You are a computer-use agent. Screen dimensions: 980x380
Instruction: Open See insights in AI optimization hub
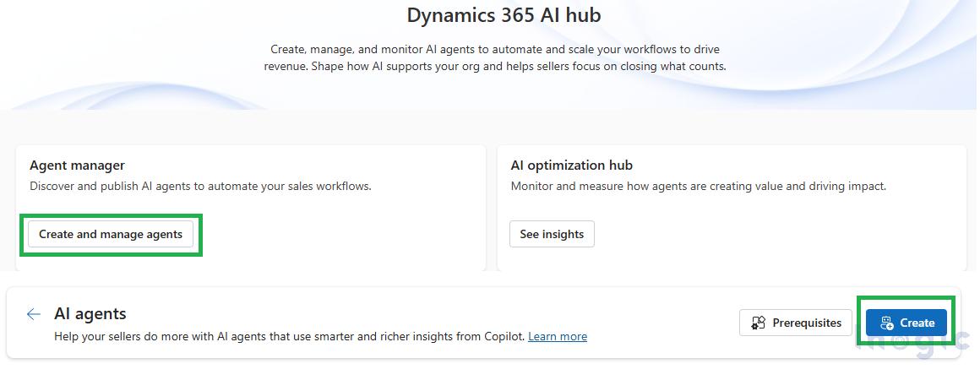coord(552,235)
